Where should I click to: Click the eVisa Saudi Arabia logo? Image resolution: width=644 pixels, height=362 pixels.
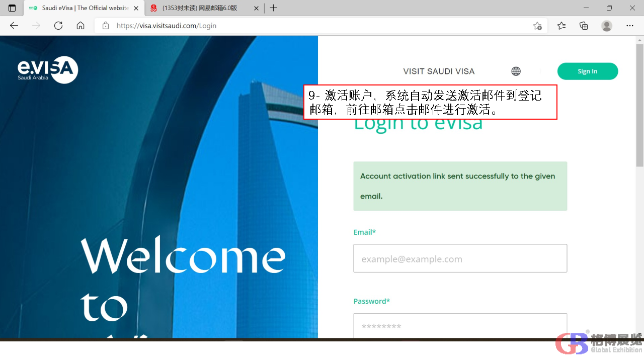coord(48,70)
